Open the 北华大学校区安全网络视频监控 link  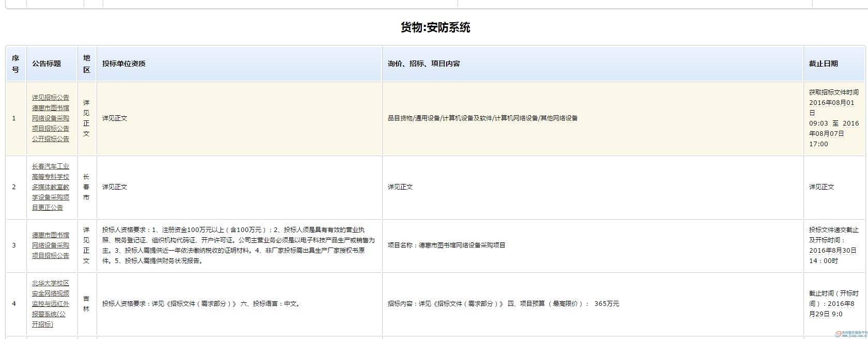[50, 303]
